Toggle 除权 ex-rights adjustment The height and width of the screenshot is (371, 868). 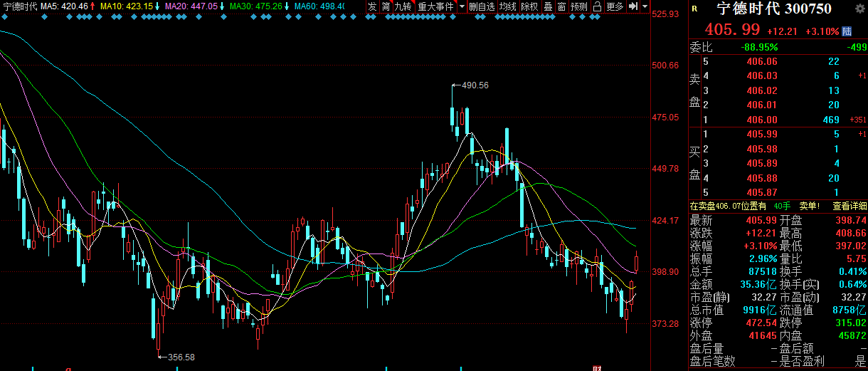529,6
